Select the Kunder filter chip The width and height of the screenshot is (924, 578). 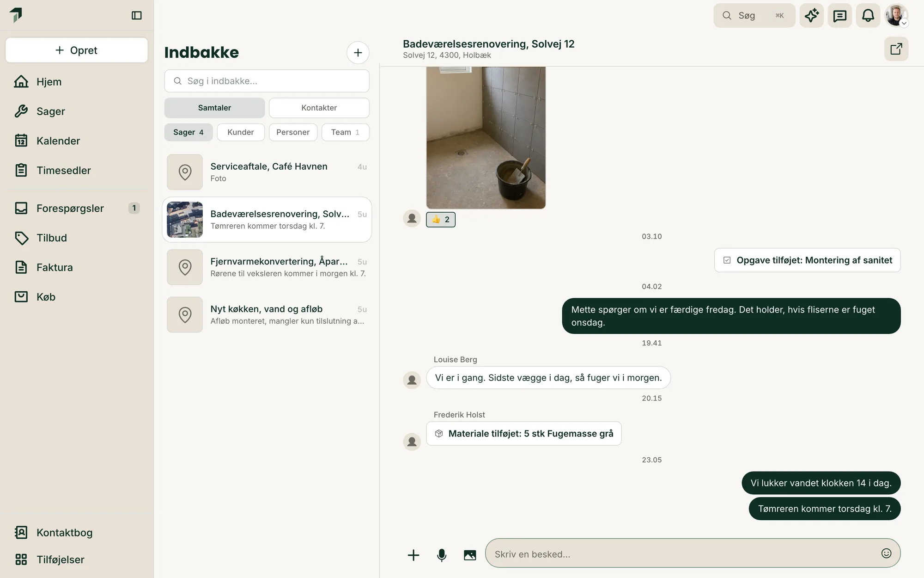point(241,132)
